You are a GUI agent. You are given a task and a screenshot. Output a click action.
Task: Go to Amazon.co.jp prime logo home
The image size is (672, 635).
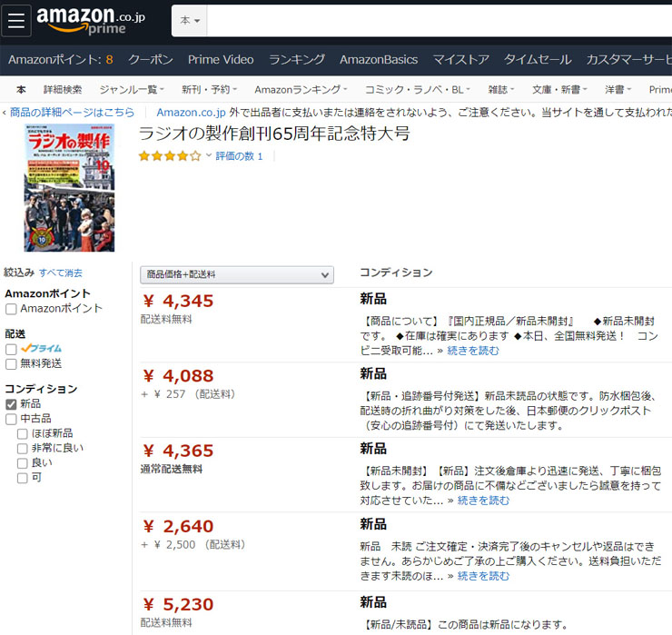click(91, 20)
